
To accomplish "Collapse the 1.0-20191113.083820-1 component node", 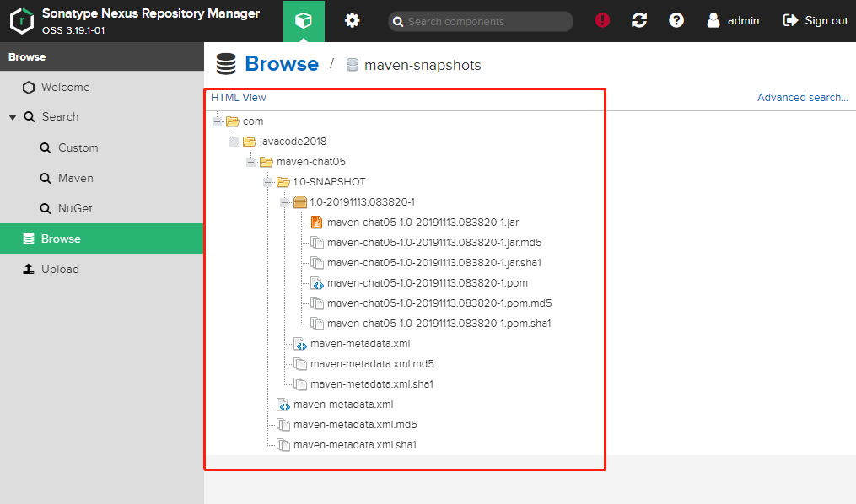I will point(286,202).
